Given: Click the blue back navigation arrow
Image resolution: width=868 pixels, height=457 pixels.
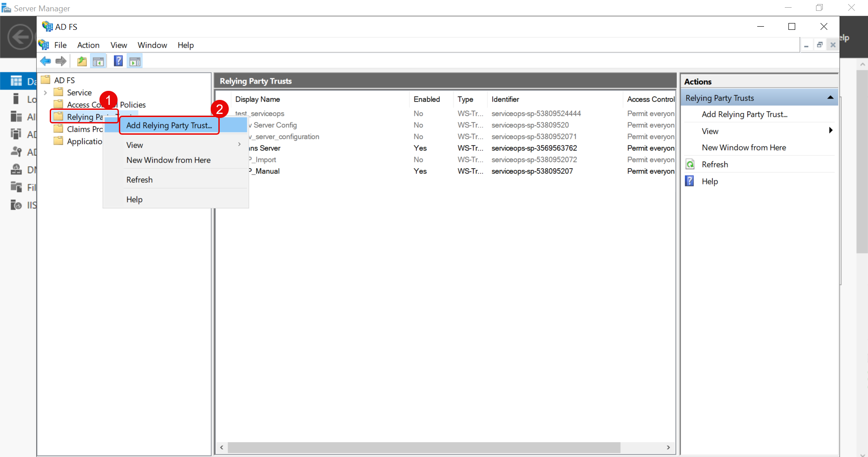Looking at the screenshot, I should click(45, 61).
